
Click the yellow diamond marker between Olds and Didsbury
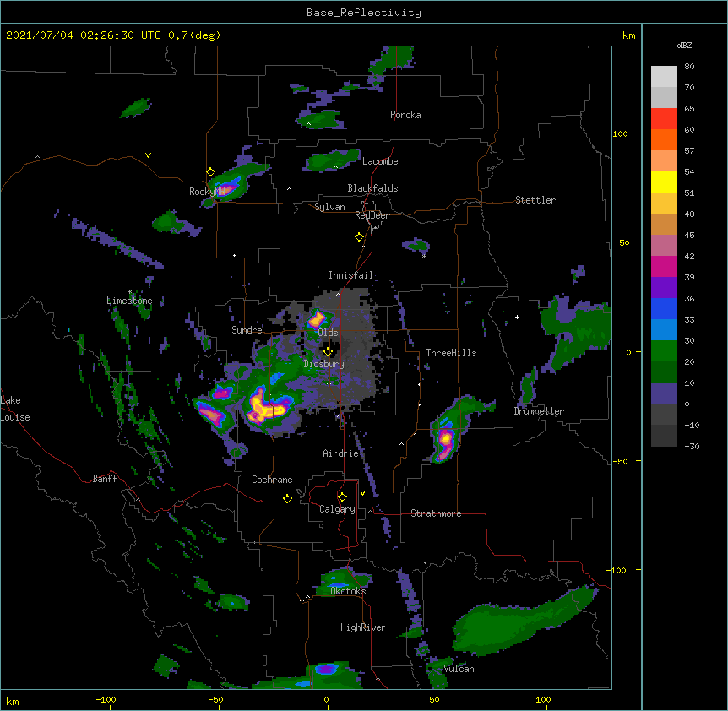[328, 351]
